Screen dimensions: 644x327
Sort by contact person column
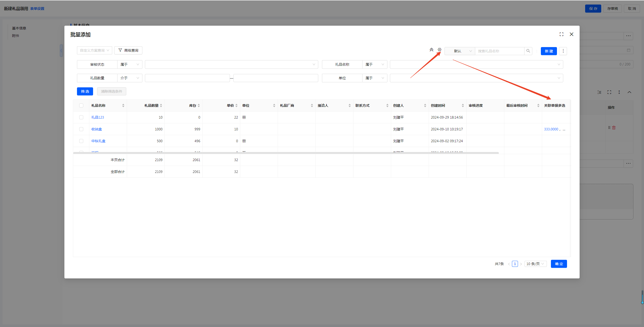click(x=350, y=105)
